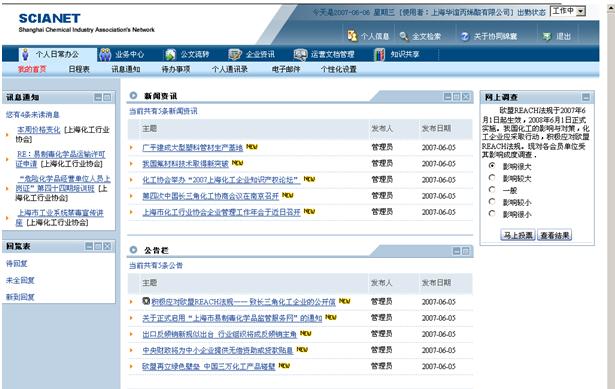The height and width of the screenshot is (389, 615).
Task: Open the 个性化设置 tab
Action: (x=338, y=69)
